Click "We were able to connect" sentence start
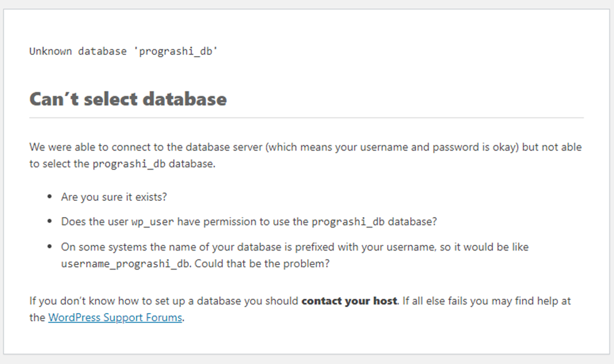This screenshot has width=614, height=364. point(81,147)
